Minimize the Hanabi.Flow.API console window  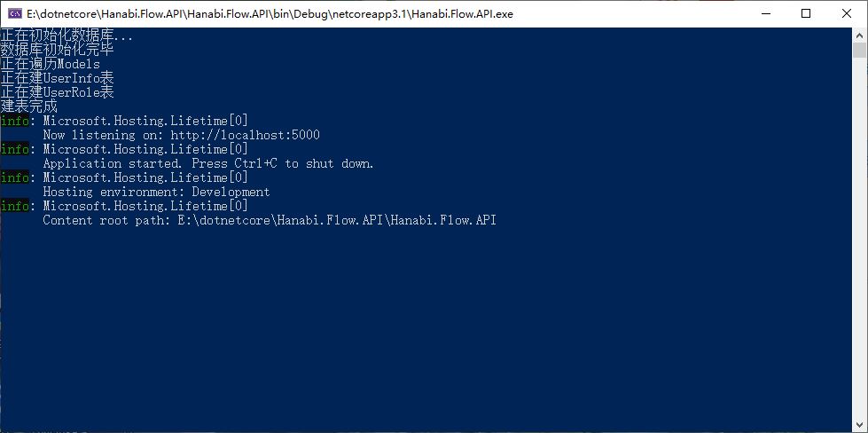click(x=766, y=14)
